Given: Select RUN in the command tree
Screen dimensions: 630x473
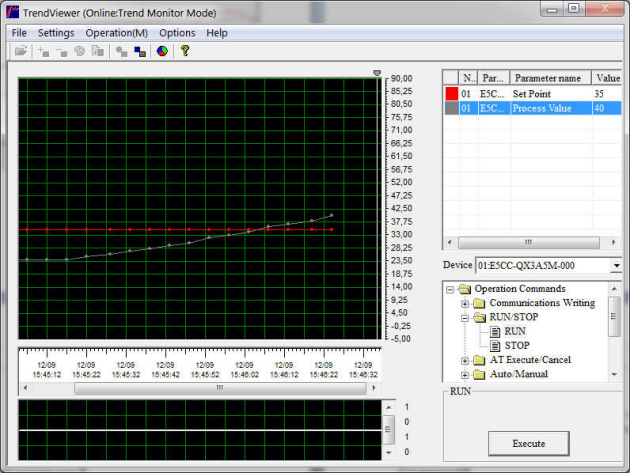Looking at the screenshot, I should click(515, 331).
